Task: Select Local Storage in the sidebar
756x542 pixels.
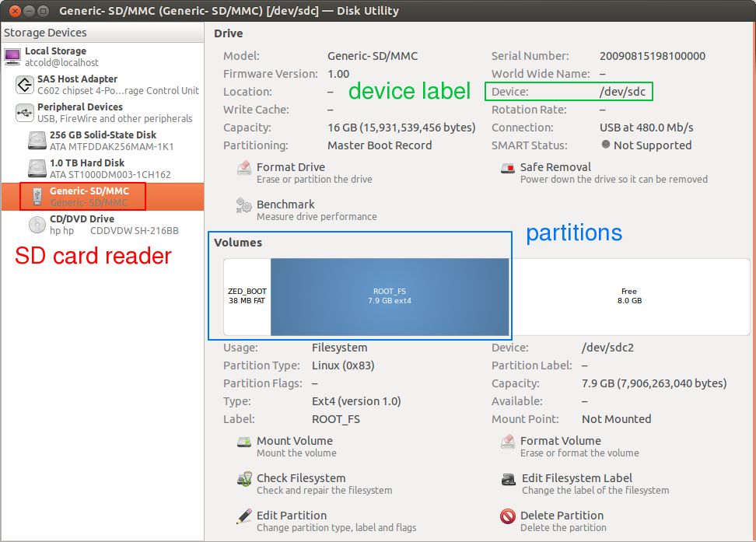Action: click(x=54, y=57)
